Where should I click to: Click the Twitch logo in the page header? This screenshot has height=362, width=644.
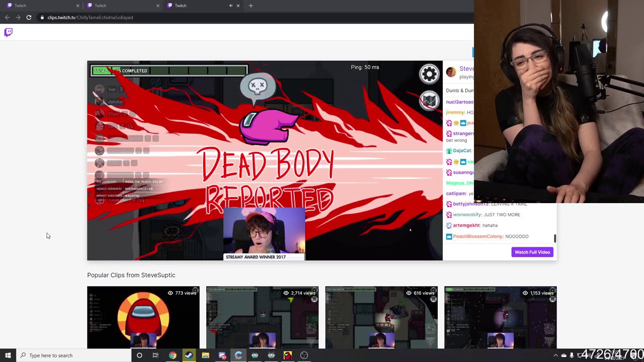click(x=9, y=33)
